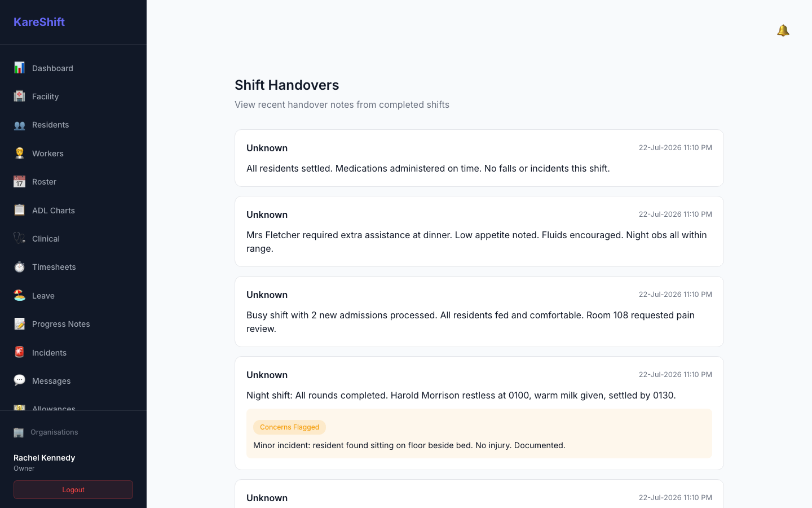Click the Clinical stethoscope icon

(x=19, y=238)
